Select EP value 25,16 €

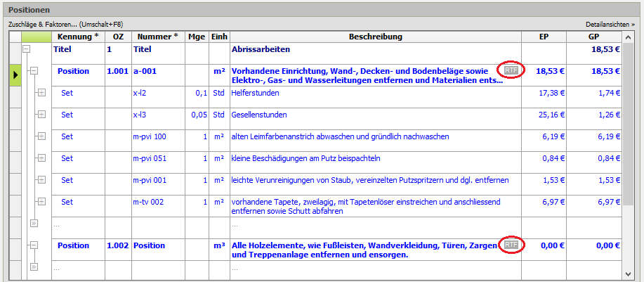[544, 119]
